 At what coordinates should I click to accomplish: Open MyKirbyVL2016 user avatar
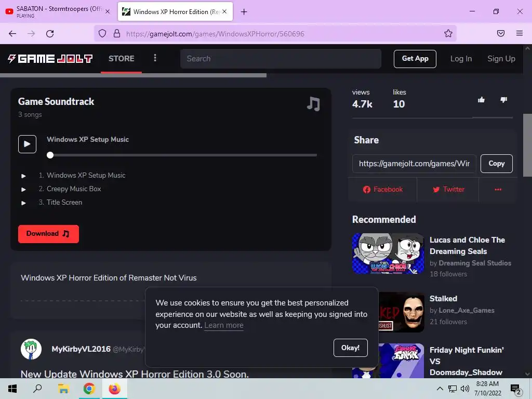(31, 349)
